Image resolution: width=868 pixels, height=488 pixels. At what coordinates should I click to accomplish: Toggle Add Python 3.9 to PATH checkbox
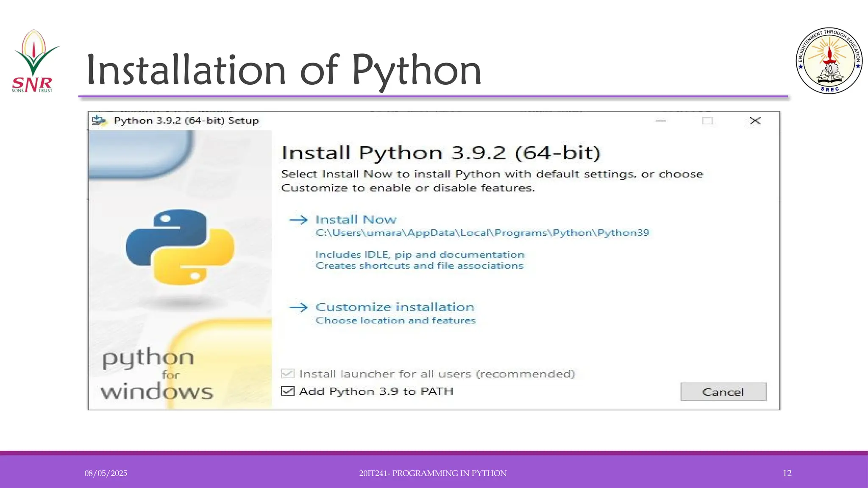tap(288, 391)
